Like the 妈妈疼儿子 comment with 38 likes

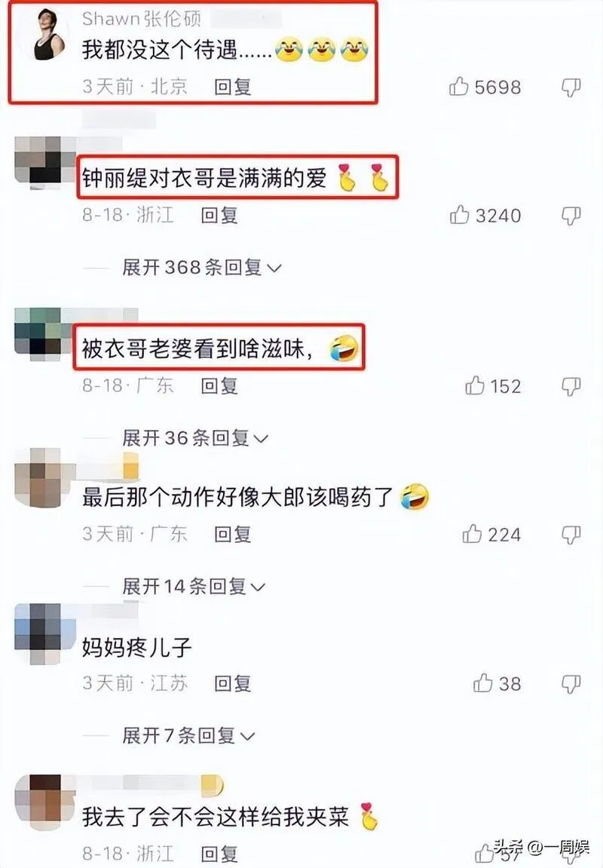483,683
